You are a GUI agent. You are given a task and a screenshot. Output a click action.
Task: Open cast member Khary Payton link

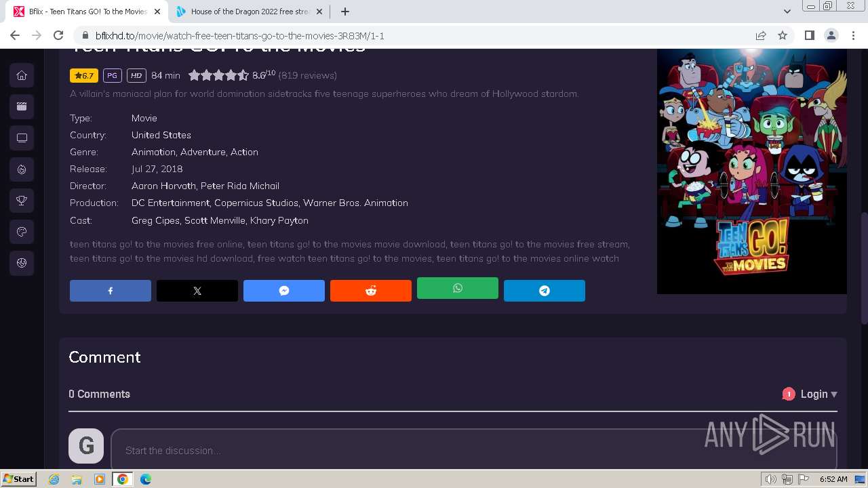point(279,220)
